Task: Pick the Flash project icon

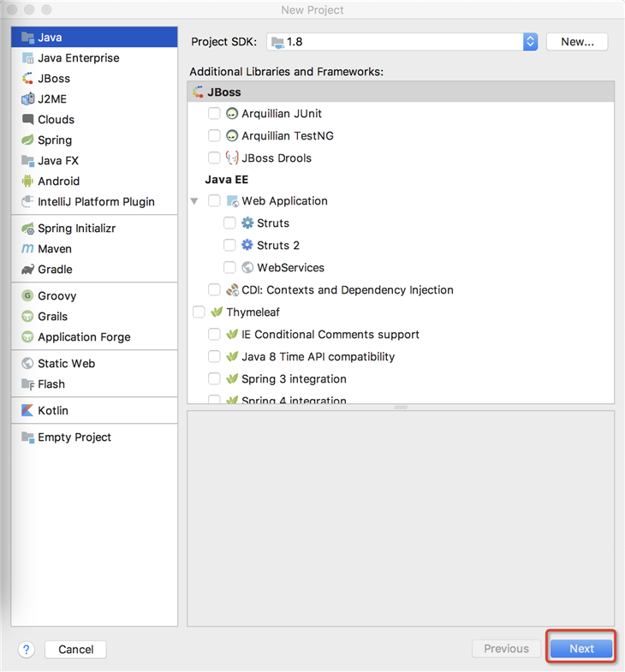Action: click(x=28, y=384)
